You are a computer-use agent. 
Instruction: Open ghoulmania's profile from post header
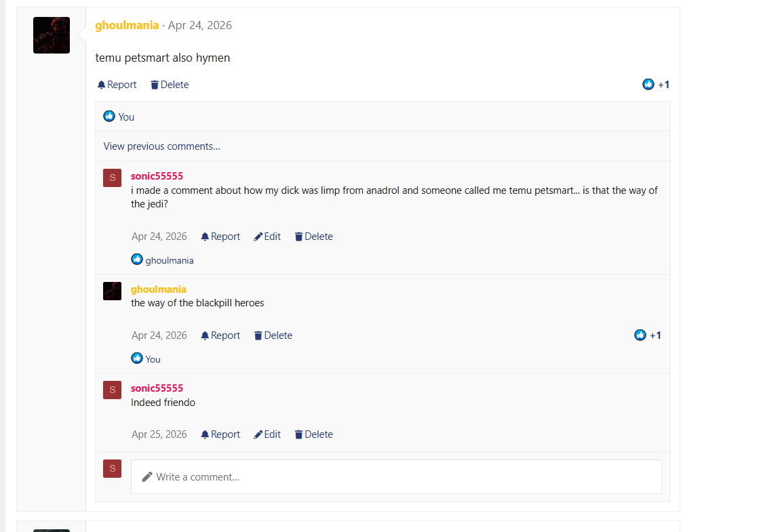(x=127, y=25)
